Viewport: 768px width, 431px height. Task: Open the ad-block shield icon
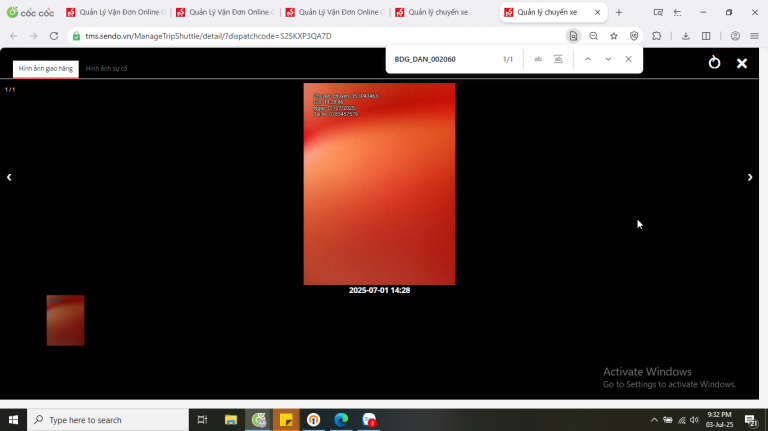(634, 36)
